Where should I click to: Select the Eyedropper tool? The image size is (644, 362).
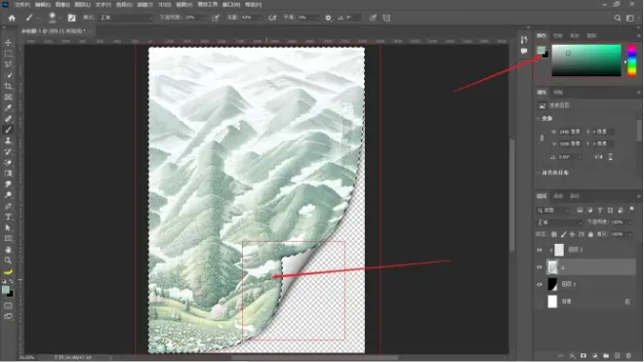(x=8, y=108)
